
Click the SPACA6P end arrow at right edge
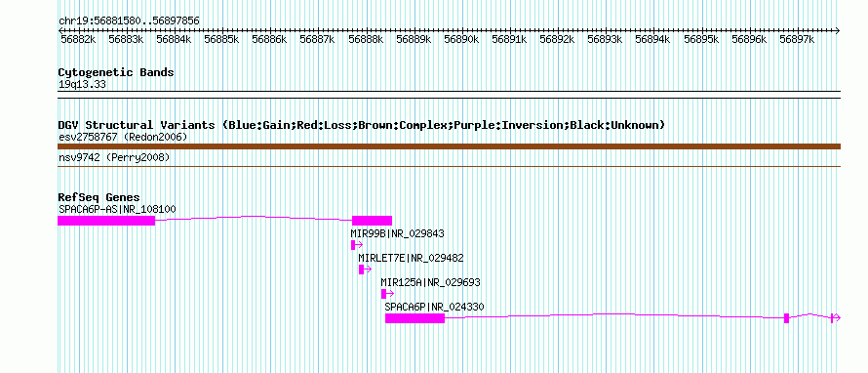[836, 317]
